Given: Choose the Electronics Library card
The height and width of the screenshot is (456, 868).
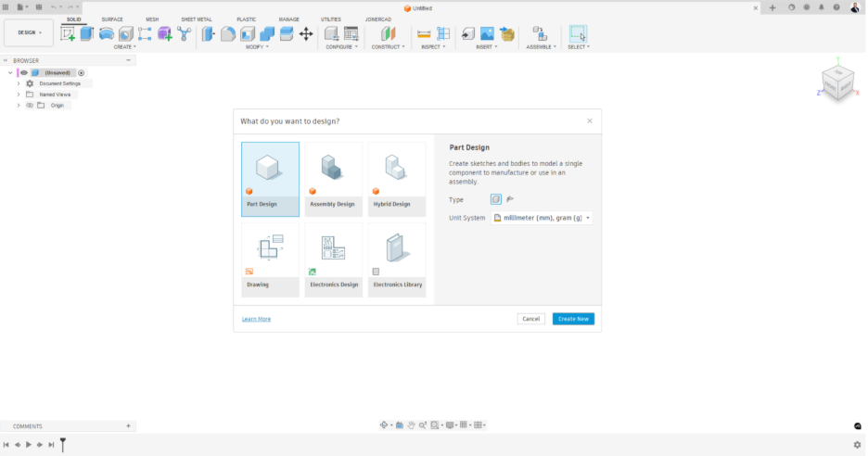Looking at the screenshot, I should 397,260.
